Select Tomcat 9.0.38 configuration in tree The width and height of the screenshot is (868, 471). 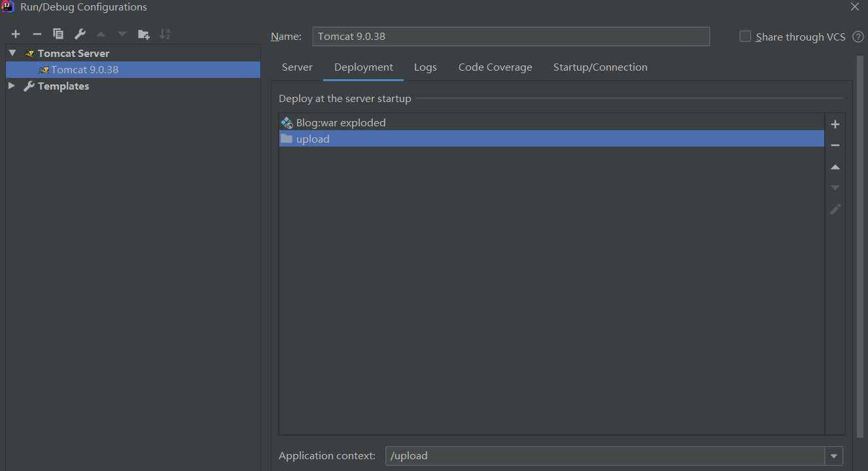(x=133, y=69)
